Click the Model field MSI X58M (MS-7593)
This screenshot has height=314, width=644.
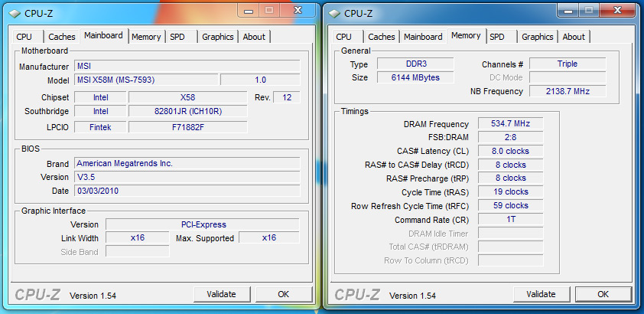pos(146,80)
